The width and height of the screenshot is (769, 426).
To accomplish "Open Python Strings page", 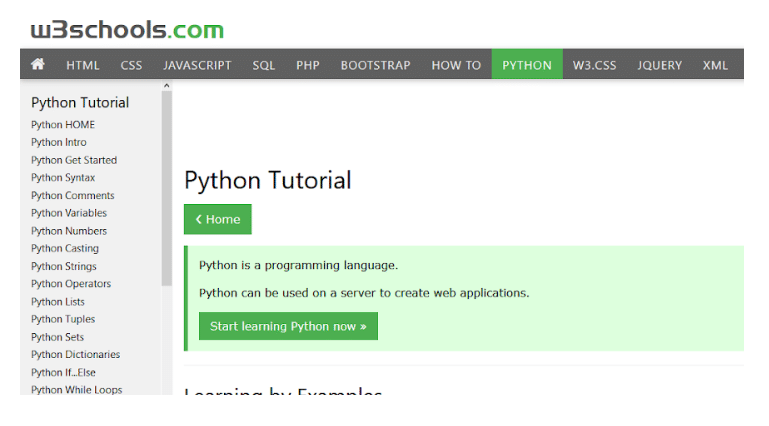I will (x=64, y=266).
